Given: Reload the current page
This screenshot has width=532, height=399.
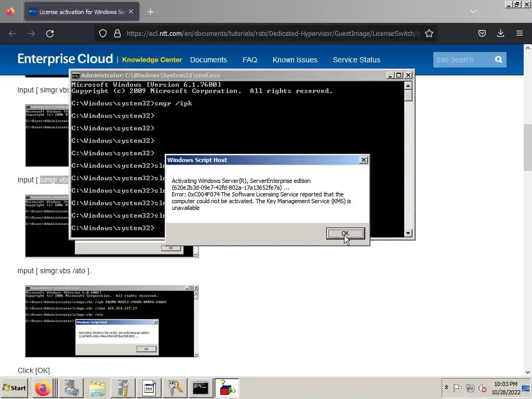Looking at the screenshot, I should coord(50,34).
